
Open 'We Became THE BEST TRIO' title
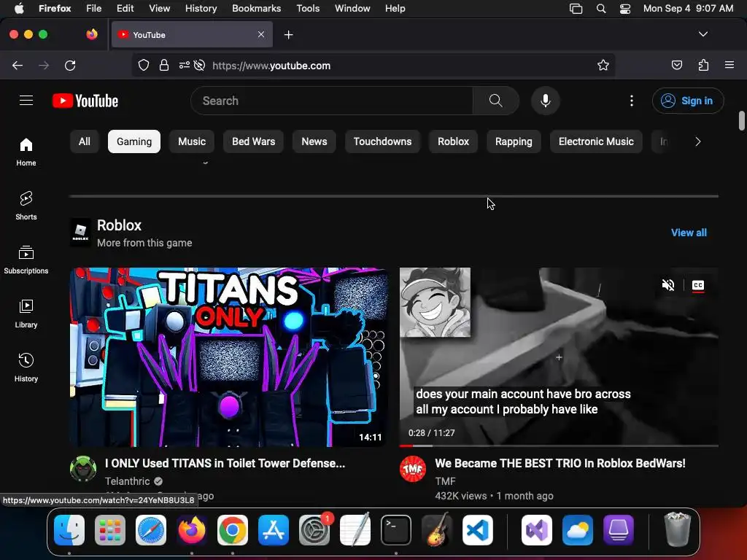click(x=560, y=463)
